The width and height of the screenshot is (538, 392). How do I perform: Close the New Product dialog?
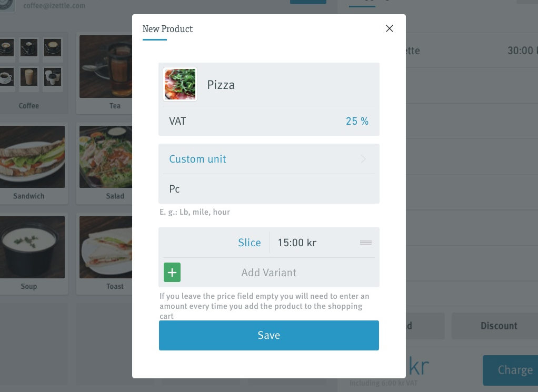pos(389,28)
